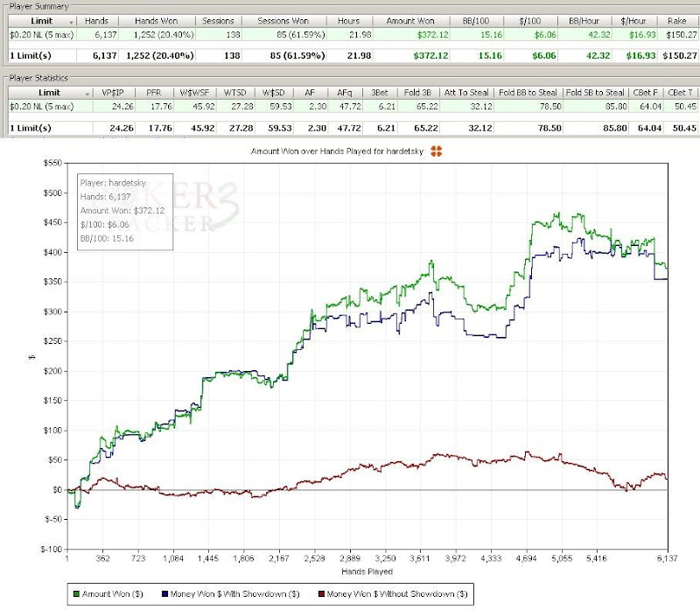Viewport: 700px width, 610px height.
Task: Click the Fold BB to Steal column header
Action: coord(528,93)
